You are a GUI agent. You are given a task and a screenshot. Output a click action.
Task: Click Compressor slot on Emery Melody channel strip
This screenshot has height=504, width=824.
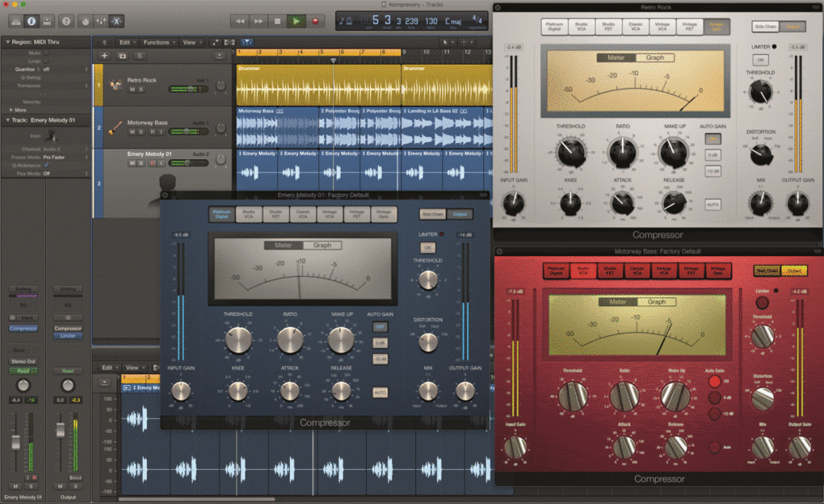(x=23, y=328)
